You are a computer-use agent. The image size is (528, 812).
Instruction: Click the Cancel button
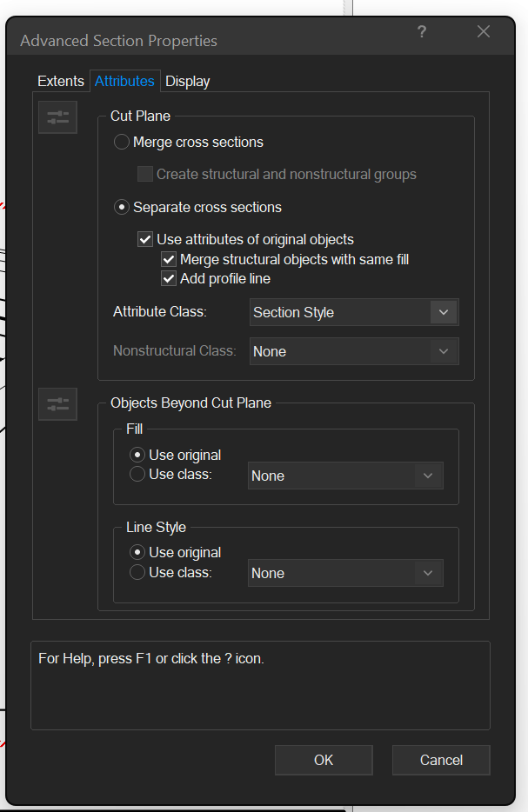[x=441, y=760]
